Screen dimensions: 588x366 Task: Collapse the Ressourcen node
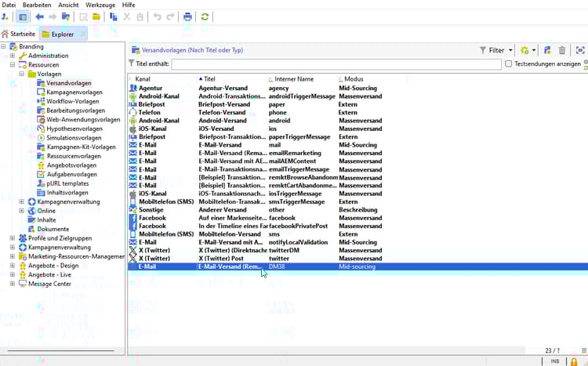[13, 64]
